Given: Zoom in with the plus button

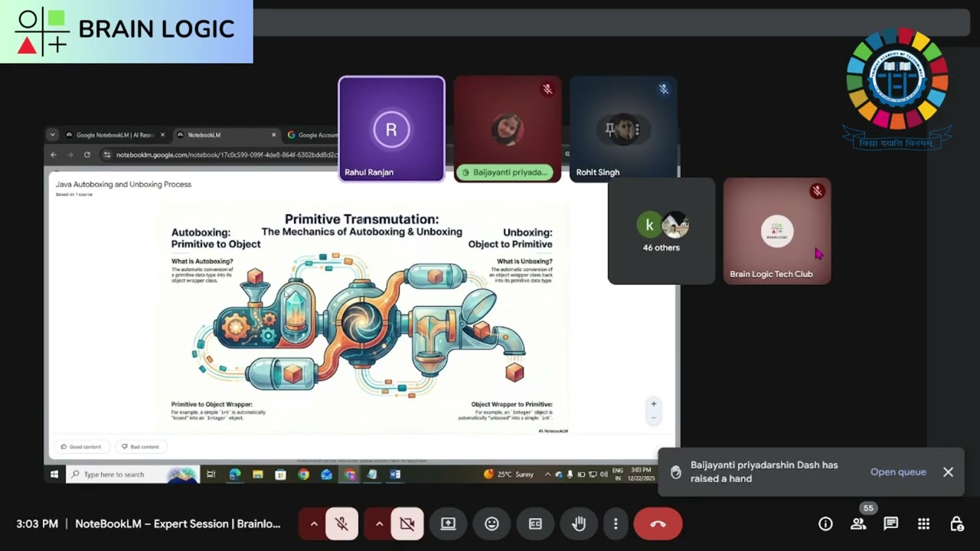Looking at the screenshot, I should [x=653, y=404].
